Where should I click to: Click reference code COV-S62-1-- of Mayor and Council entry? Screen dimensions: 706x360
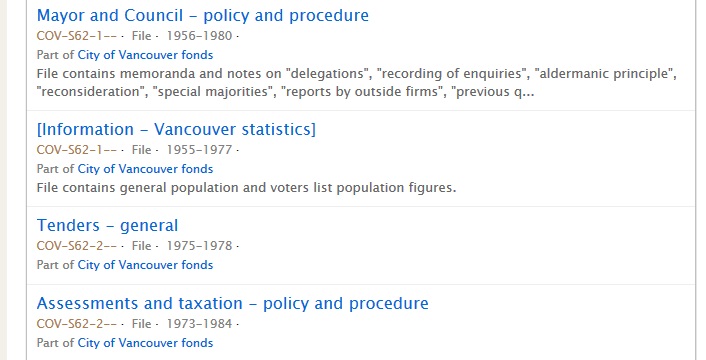(77, 36)
